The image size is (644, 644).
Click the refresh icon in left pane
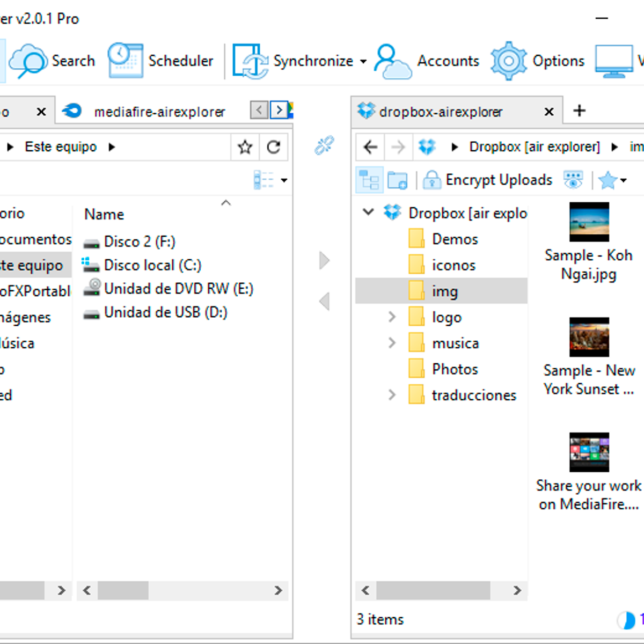(274, 147)
